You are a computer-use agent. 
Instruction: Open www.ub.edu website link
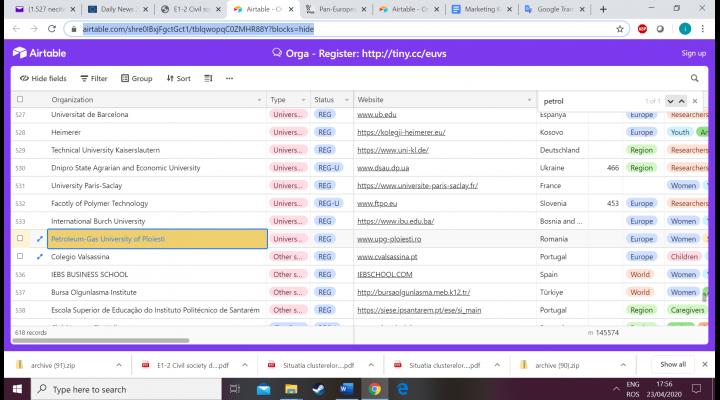tap(377, 114)
